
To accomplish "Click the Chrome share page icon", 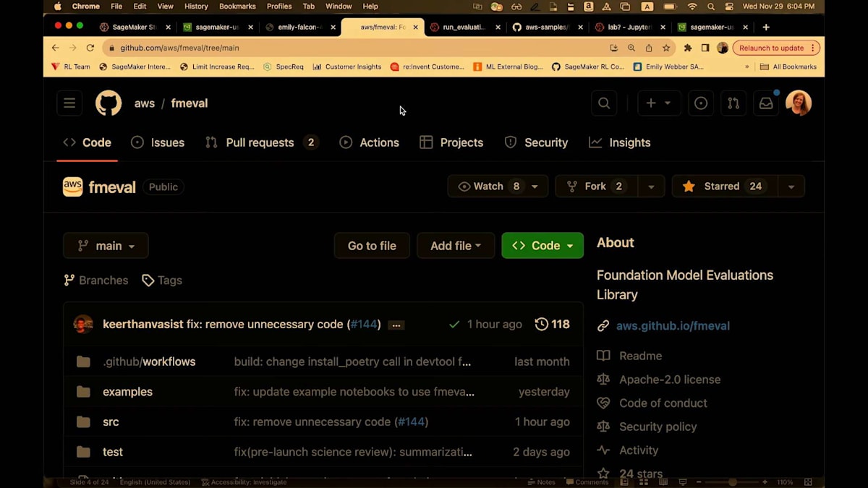I will [x=649, y=48].
